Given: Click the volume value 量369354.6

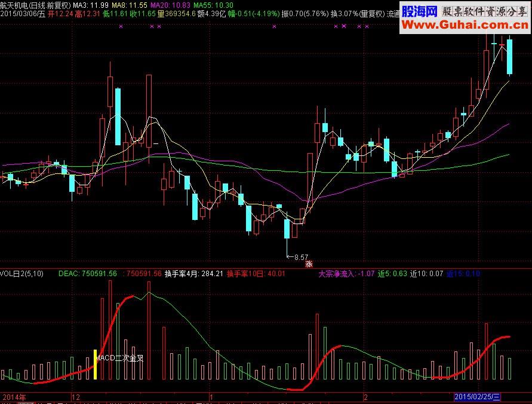Looking at the screenshot, I should click(176, 14).
